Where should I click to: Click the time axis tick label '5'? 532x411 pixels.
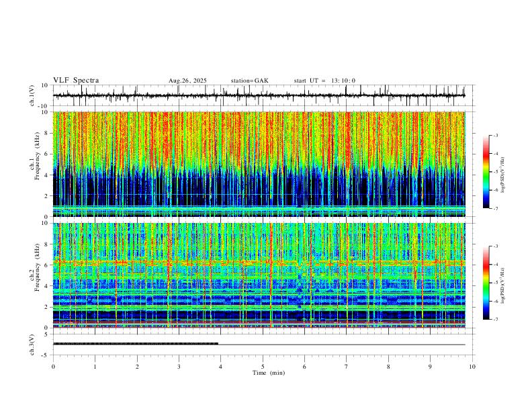263,367
